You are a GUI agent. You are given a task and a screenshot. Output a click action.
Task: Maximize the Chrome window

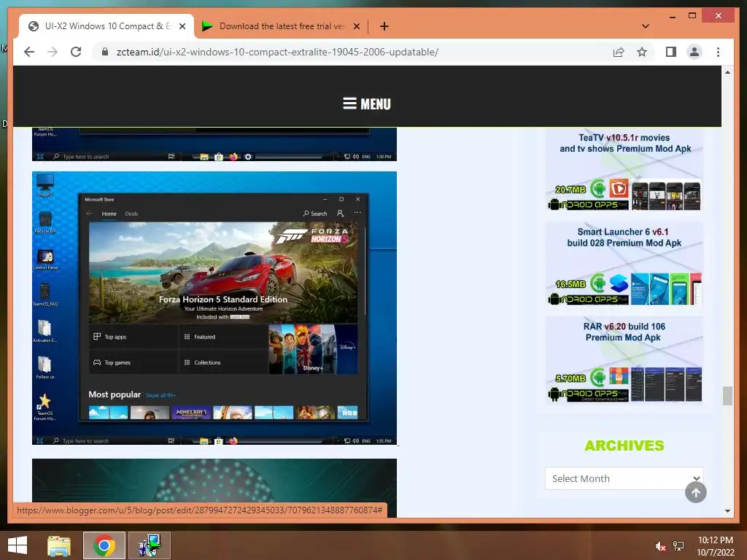coord(692,16)
